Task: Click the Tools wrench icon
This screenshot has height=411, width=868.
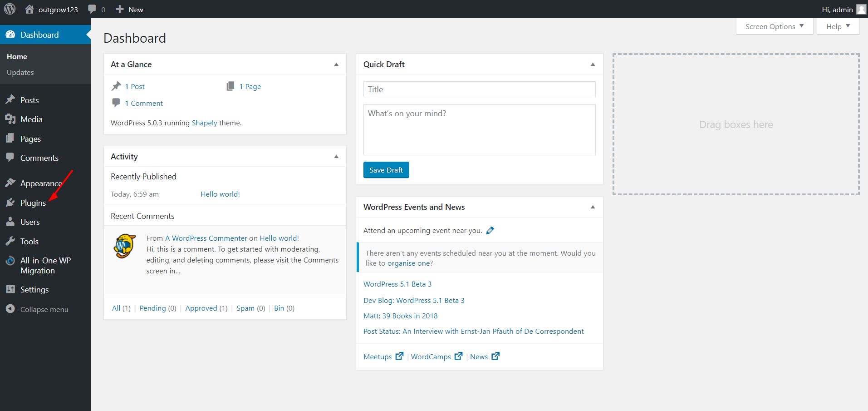Action: pyautogui.click(x=10, y=241)
